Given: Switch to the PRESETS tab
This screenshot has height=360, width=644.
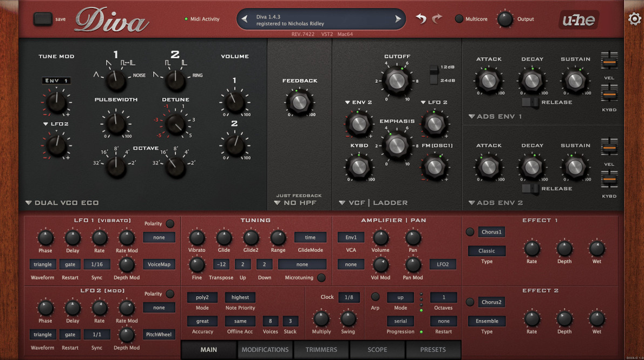Looking at the screenshot, I should click(433, 350).
